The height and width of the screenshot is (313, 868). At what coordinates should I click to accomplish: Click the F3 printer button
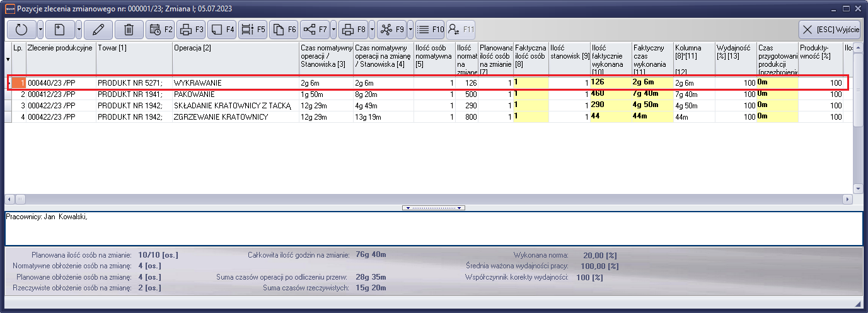(x=191, y=30)
